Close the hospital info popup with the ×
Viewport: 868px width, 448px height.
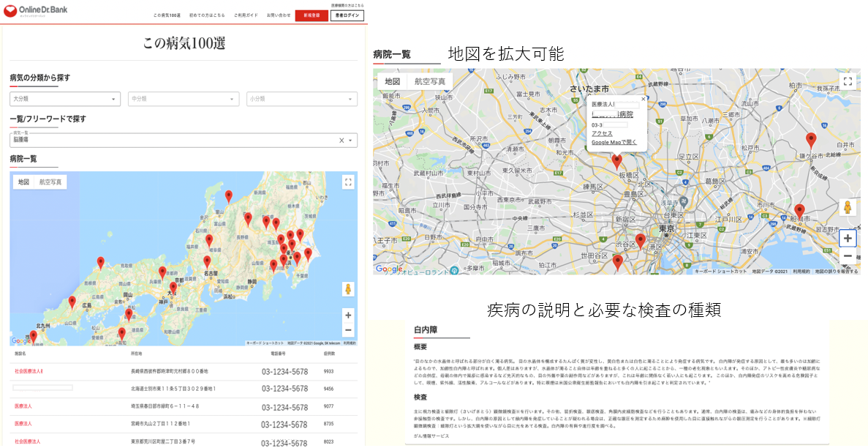click(x=644, y=99)
